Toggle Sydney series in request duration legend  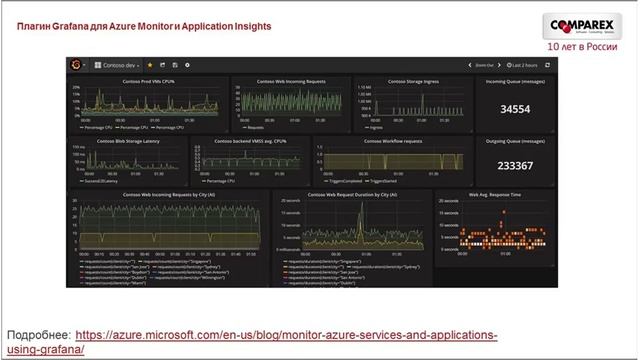point(383,267)
